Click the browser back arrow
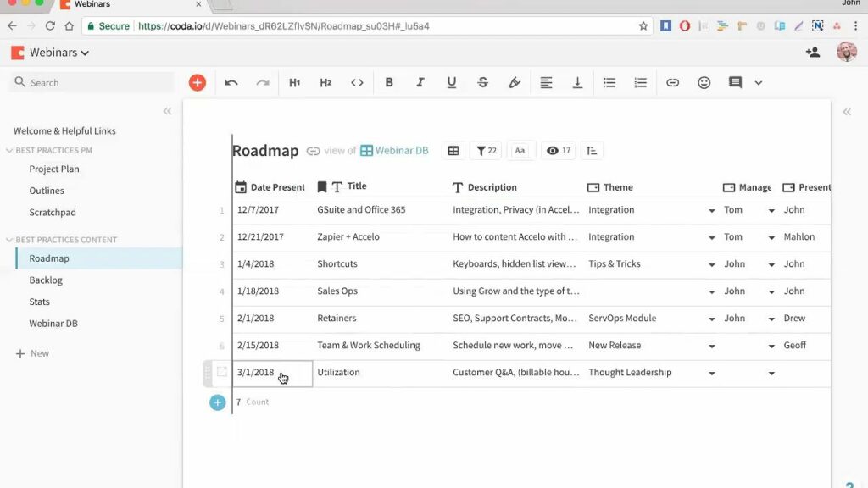 (12, 26)
